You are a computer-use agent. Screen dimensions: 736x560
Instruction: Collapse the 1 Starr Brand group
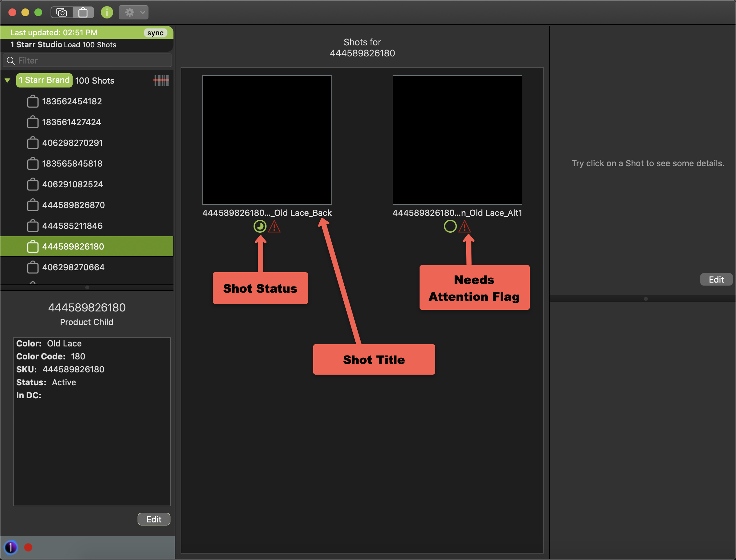[8, 80]
